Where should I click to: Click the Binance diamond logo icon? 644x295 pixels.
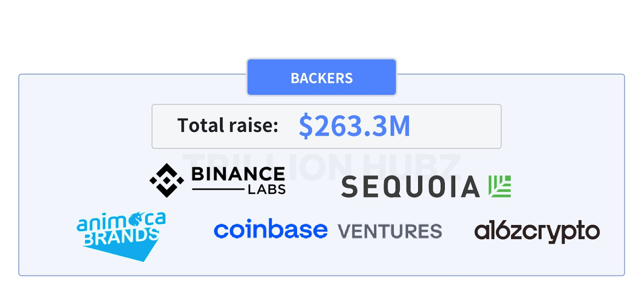pyautogui.click(x=167, y=180)
